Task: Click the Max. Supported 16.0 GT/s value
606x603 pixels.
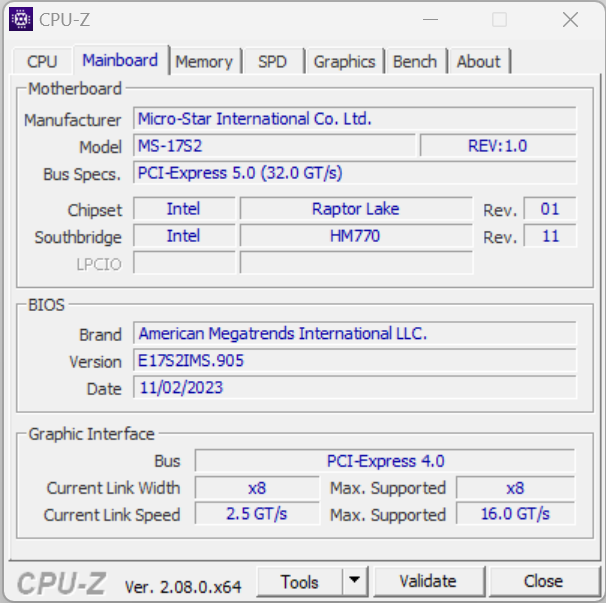Action: pos(516,514)
